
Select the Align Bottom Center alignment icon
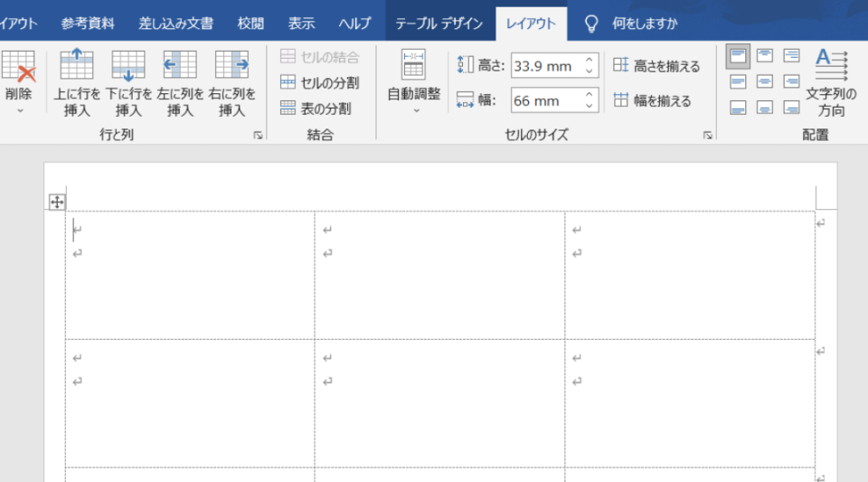765,108
